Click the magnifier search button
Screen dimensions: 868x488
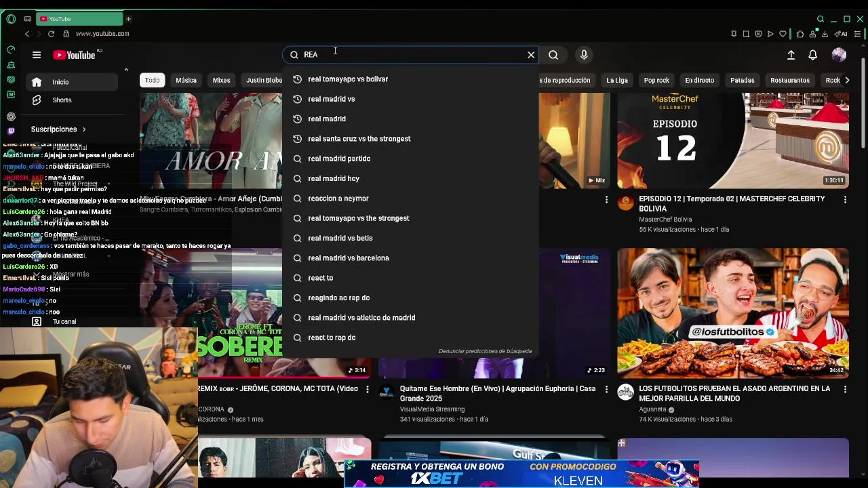pos(553,55)
